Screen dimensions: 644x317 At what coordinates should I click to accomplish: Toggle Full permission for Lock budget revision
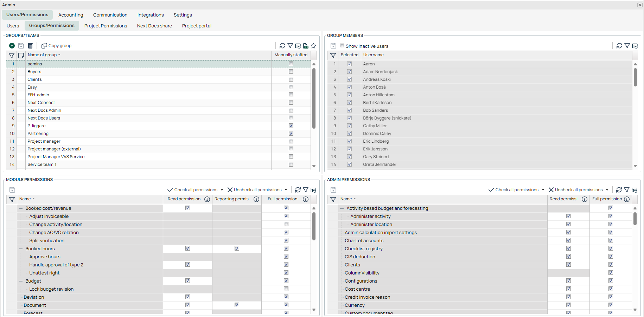[x=286, y=289]
